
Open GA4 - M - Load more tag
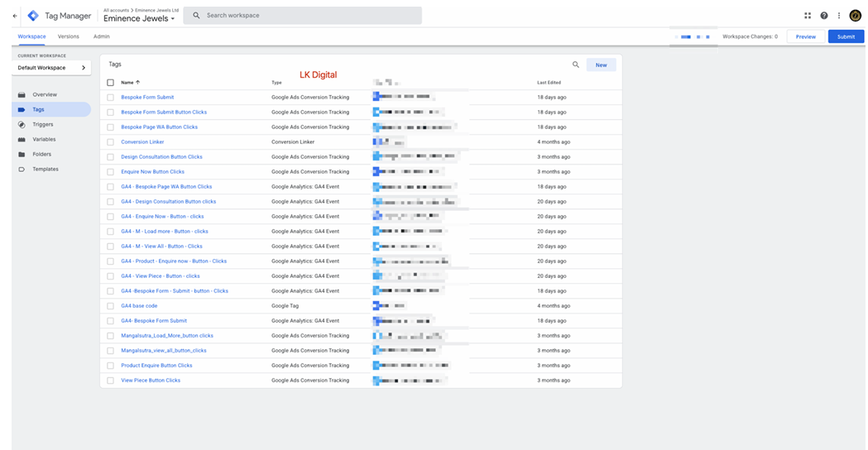click(165, 232)
